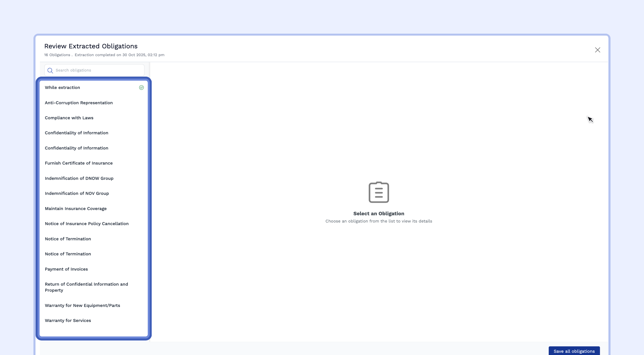Click the clipboard placeholder icon
644x355 pixels.
coord(379,192)
